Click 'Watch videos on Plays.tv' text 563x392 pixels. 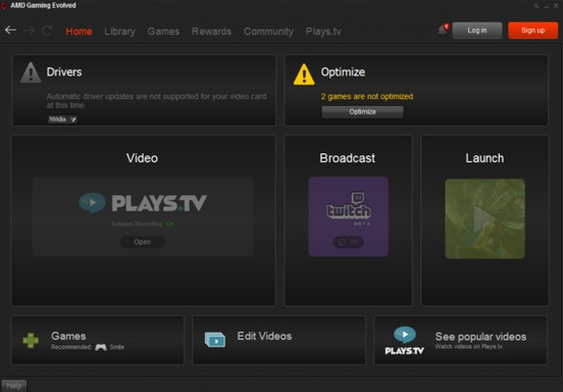[468, 347]
